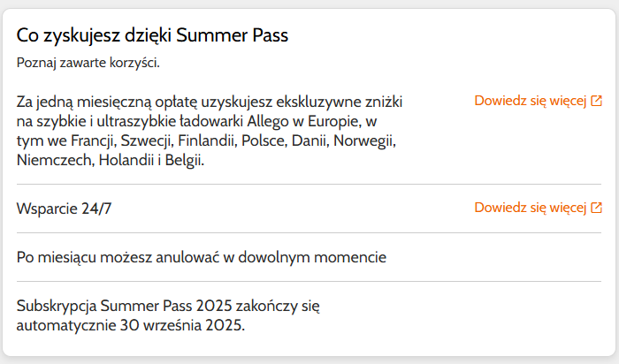Click divider line below the discounts paragraph
The width and height of the screenshot is (619, 364).
[x=309, y=184]
